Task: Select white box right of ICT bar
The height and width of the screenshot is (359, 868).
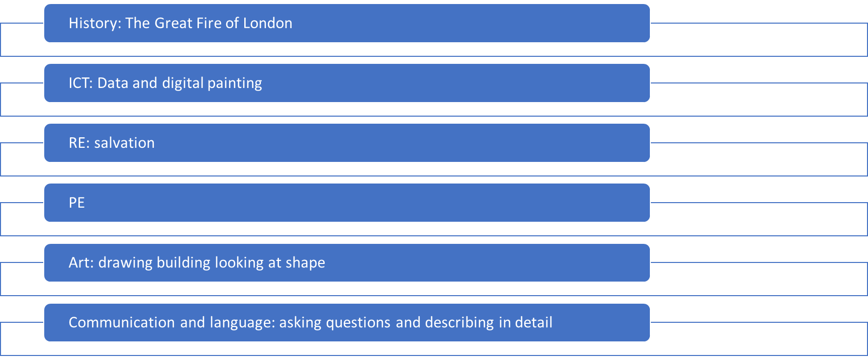Action: (759, 100)
